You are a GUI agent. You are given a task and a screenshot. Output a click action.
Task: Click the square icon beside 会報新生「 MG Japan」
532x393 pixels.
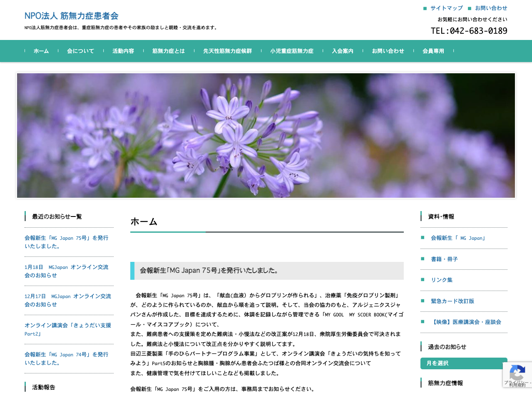coord(423,238)
